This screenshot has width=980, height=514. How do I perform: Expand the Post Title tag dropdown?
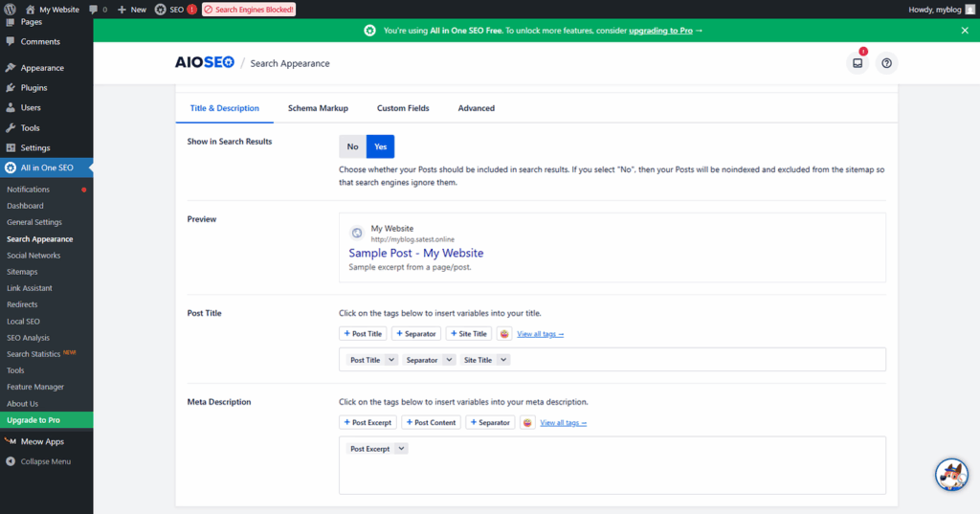coord(390,360)
